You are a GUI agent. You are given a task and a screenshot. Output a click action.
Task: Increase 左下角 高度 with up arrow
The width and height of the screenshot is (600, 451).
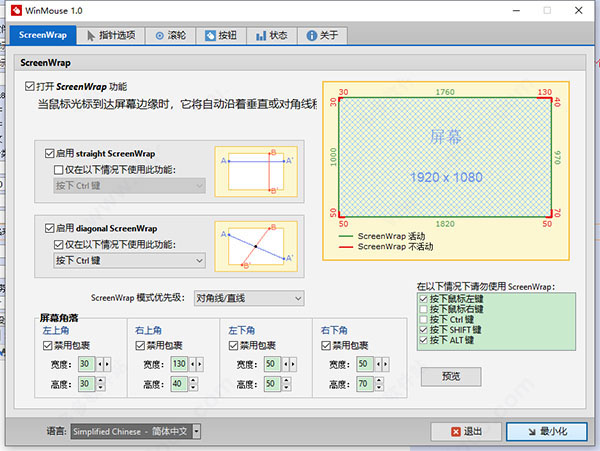coord(286,380)
